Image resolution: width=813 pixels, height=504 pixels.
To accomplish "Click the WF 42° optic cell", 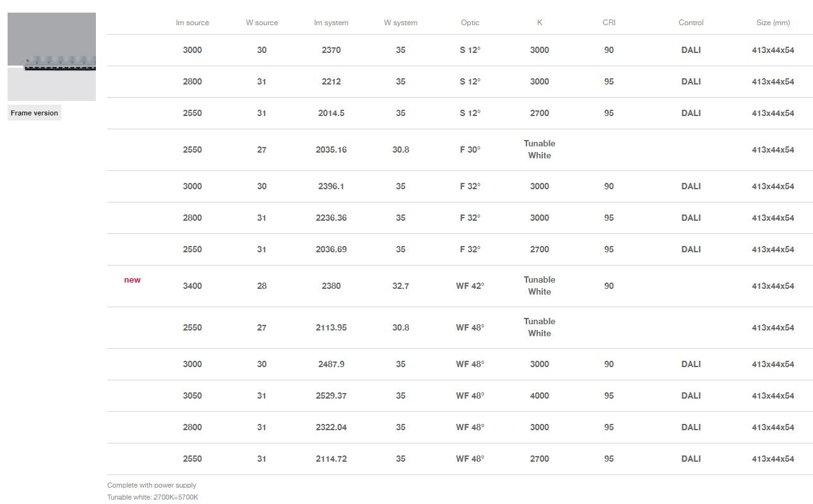I will 470,286.
